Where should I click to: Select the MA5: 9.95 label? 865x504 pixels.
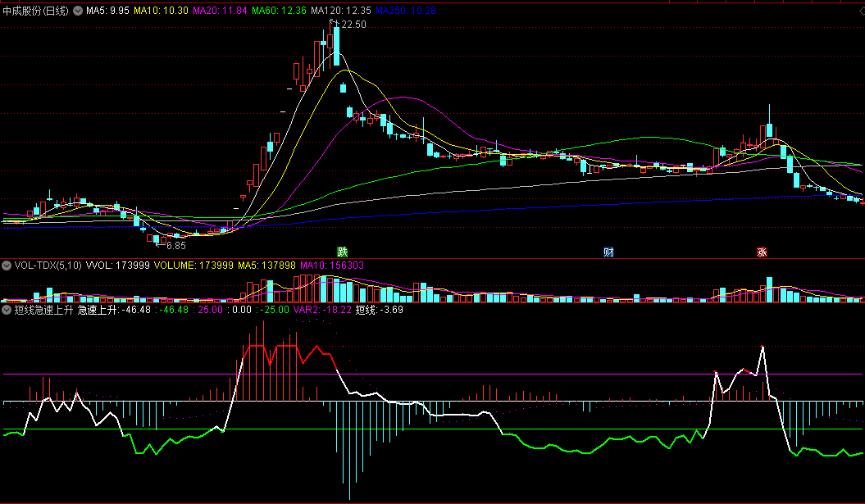pyautogui.click(x=107, y=11)
